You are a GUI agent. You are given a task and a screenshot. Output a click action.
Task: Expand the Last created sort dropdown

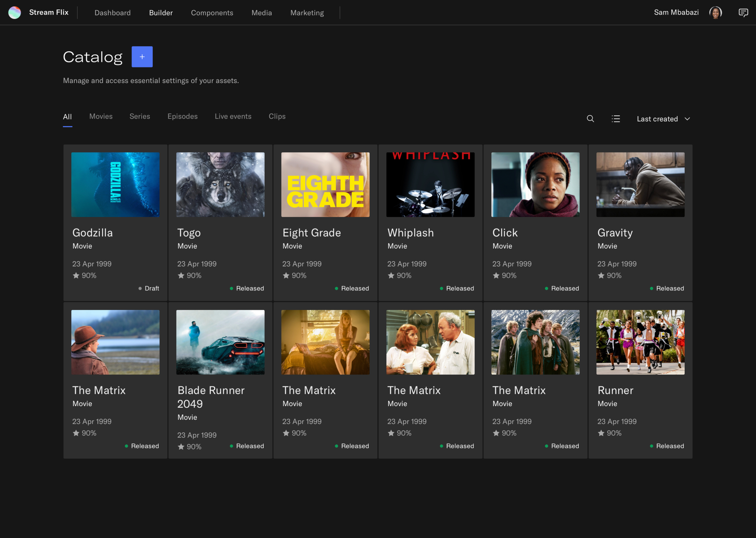coord(657,119)
